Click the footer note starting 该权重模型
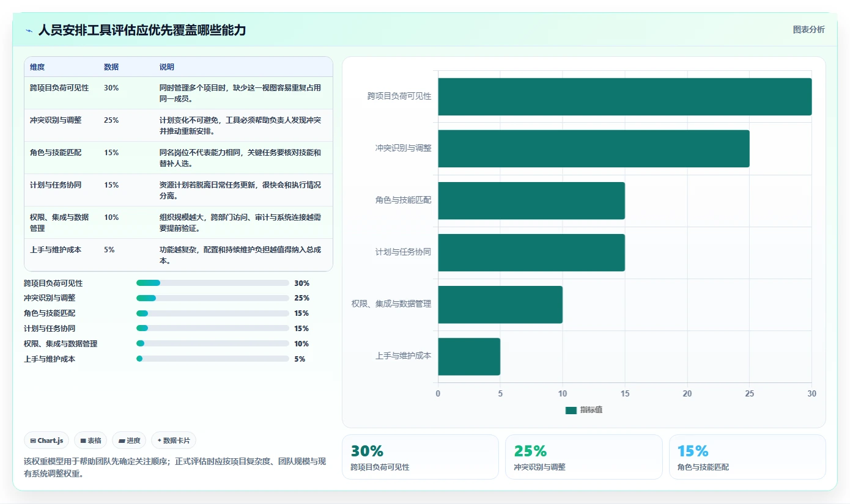 click(x=175, y=467)
